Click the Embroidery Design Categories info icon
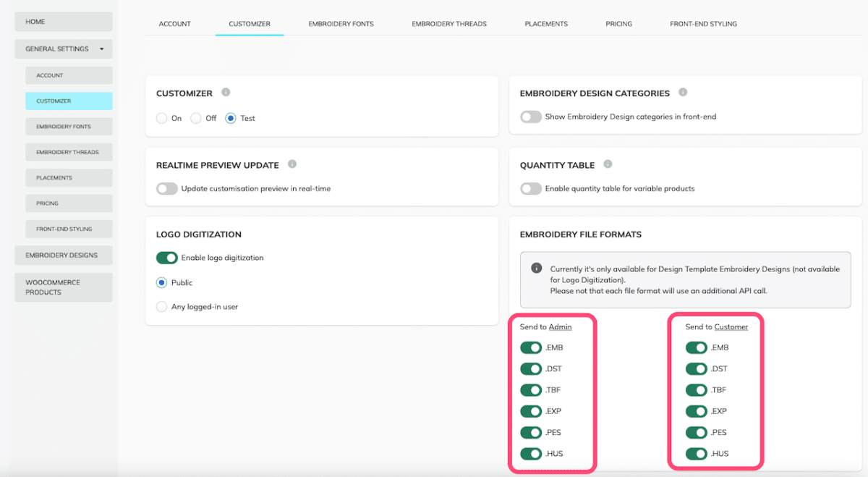The image size is (868, 477). [683, 93]
